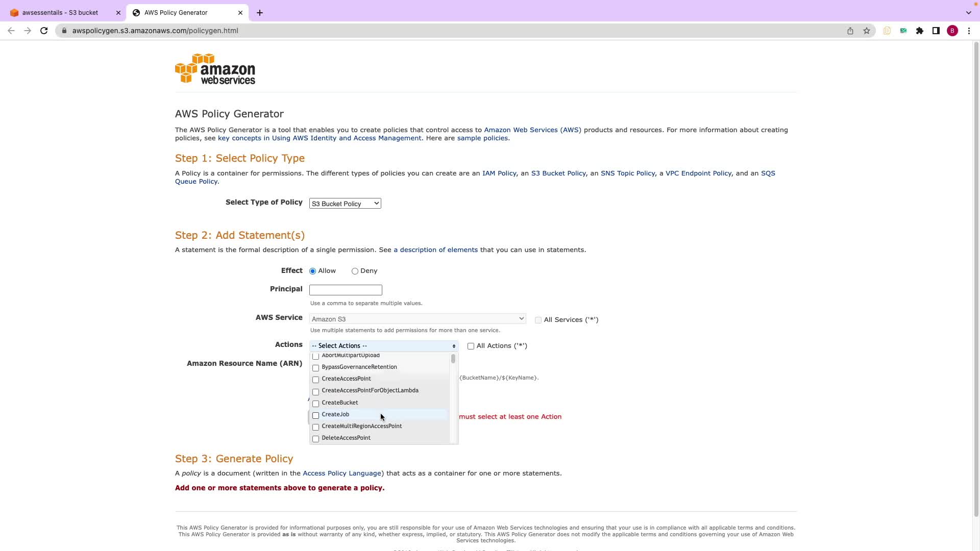Click the browser back arrow

[x=11, y=31]
